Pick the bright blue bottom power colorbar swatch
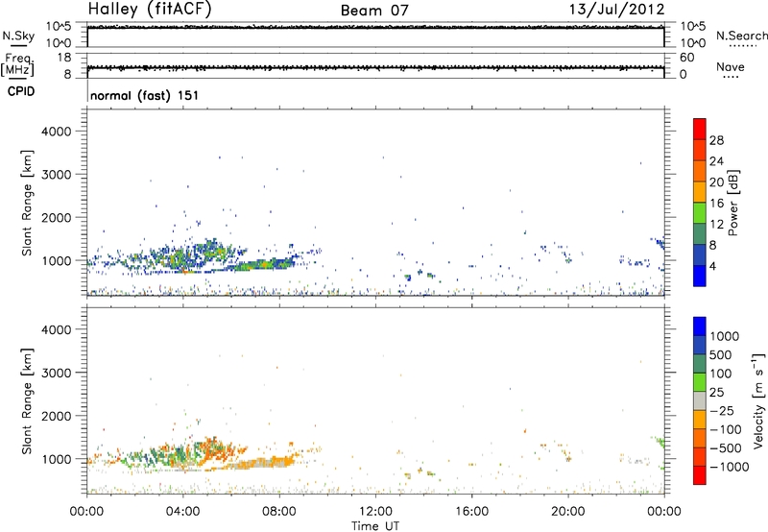The width and height of the screenshot is (768, 532). 700,277
